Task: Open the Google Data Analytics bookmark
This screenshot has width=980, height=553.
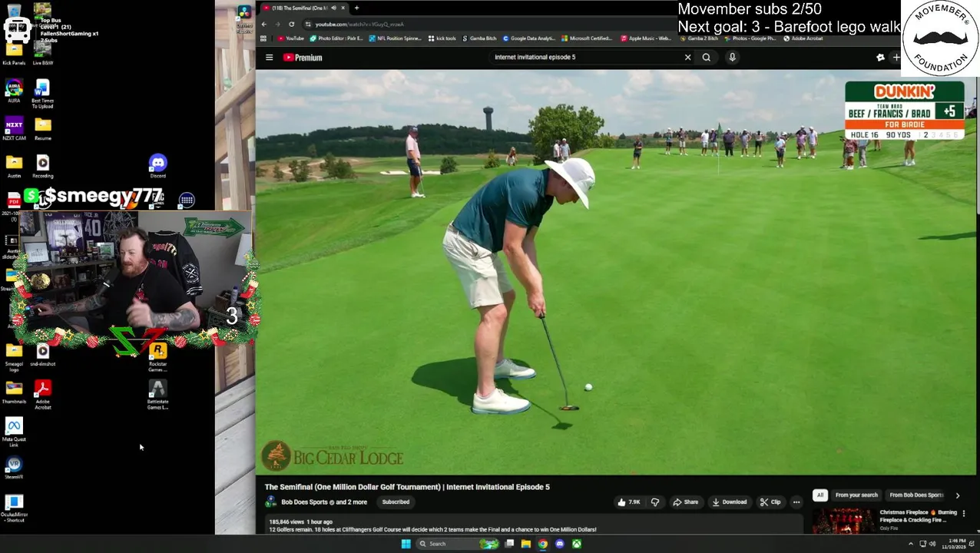Action: [x=528, y=38]
